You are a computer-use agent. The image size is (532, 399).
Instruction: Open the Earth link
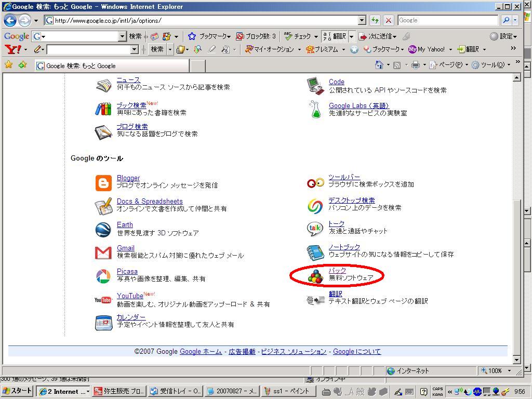(125, 224)
